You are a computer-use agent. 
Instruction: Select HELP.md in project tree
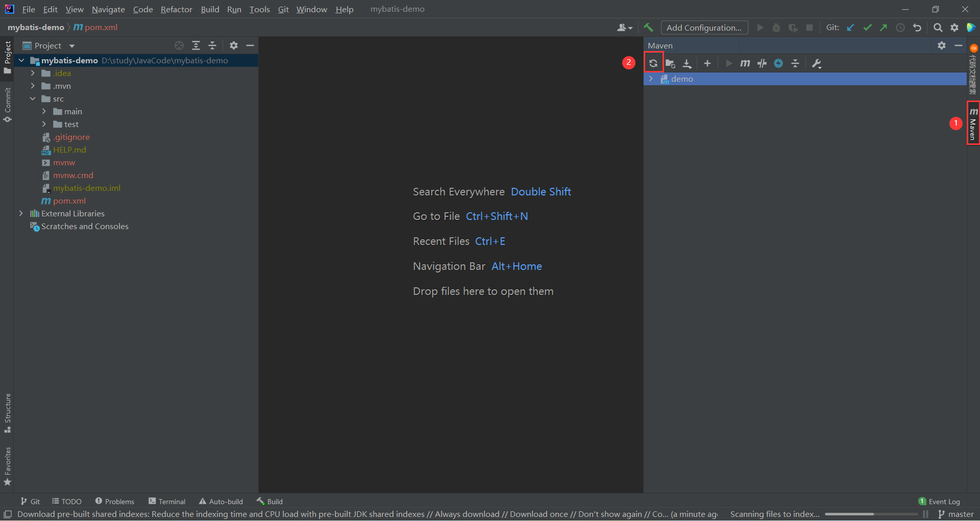[x=69, y=150]
